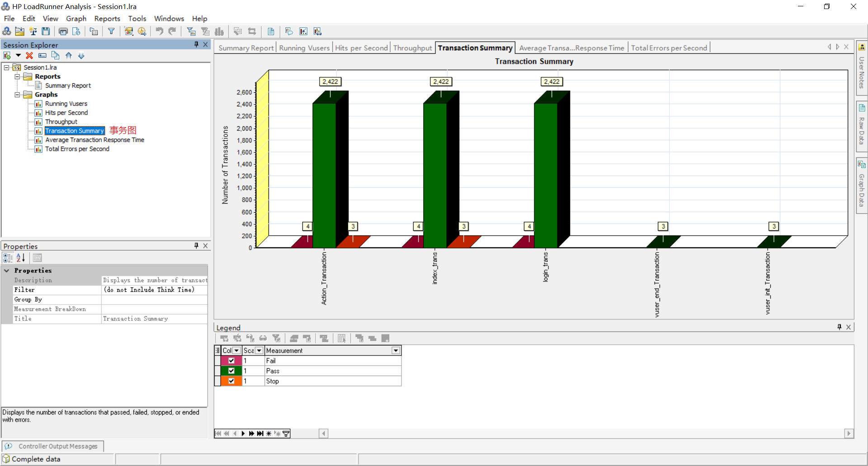Open the Scale column dropdown in Legend

tap(259, 351)
